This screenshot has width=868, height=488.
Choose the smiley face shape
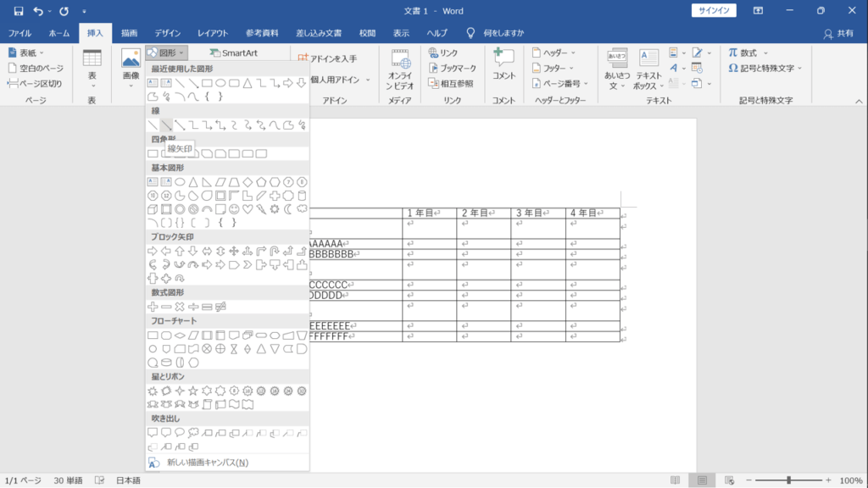(x=234, y=209)
